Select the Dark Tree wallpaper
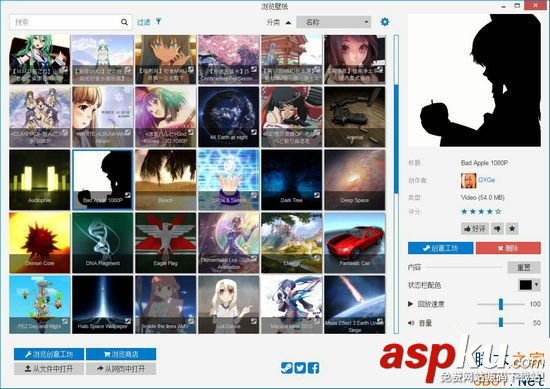The height and width of the screenshot is (389, 550). point(291,180)
